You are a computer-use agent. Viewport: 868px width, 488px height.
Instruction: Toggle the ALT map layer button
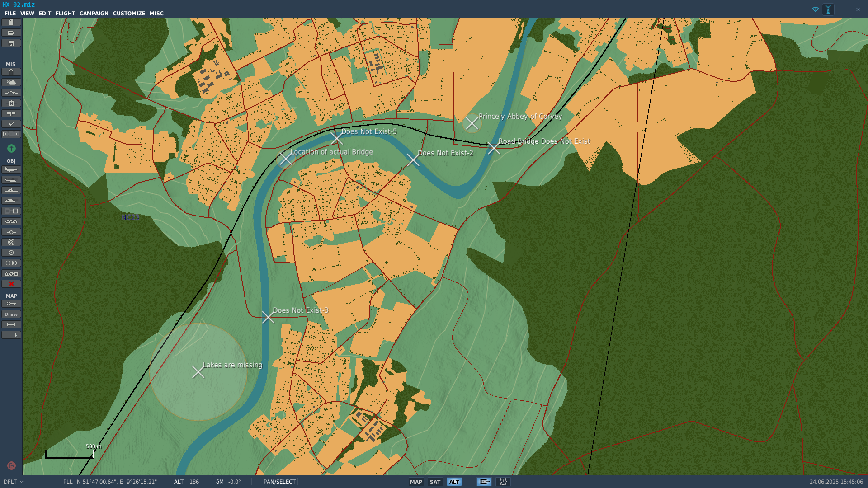pyautogui.click(x=454, y=482)
